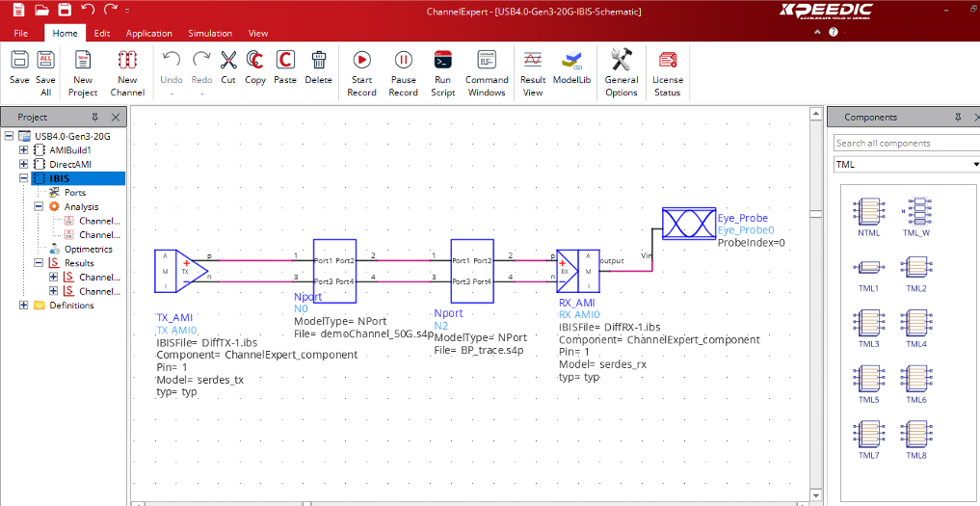Check License Status
Viewport: 980px width, 506px height.
668,60
